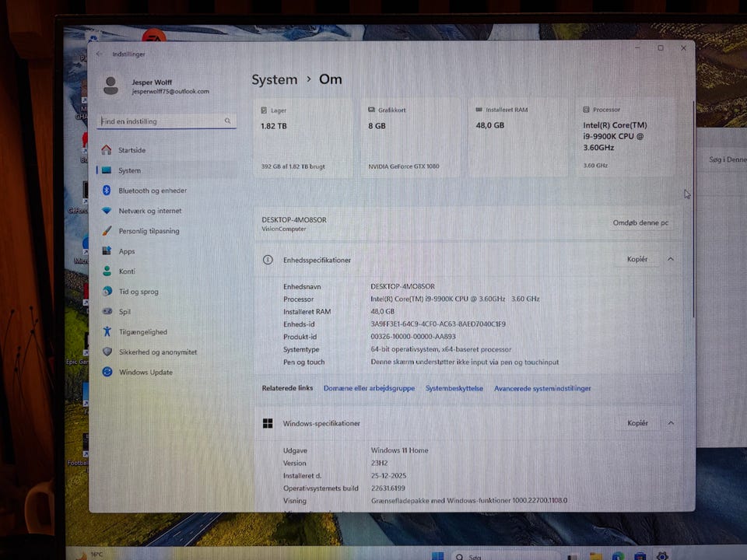Click the info icon next to Enhedsspecifikationer
Image resolution: width=747 pixels, height=560 pixels.
[x=268, y=260]
